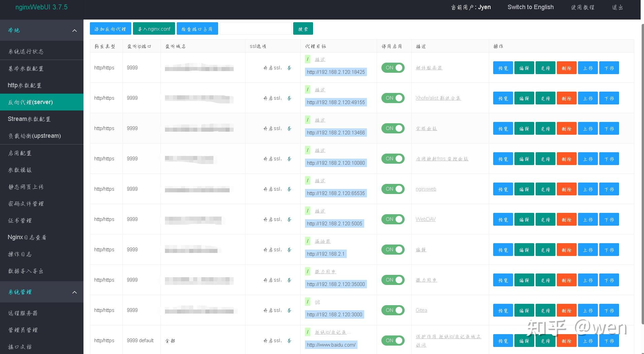Disable the ON switch for the WebDAV proxy
The height and width of the screenshot is (354, 644).
point(393,219)
